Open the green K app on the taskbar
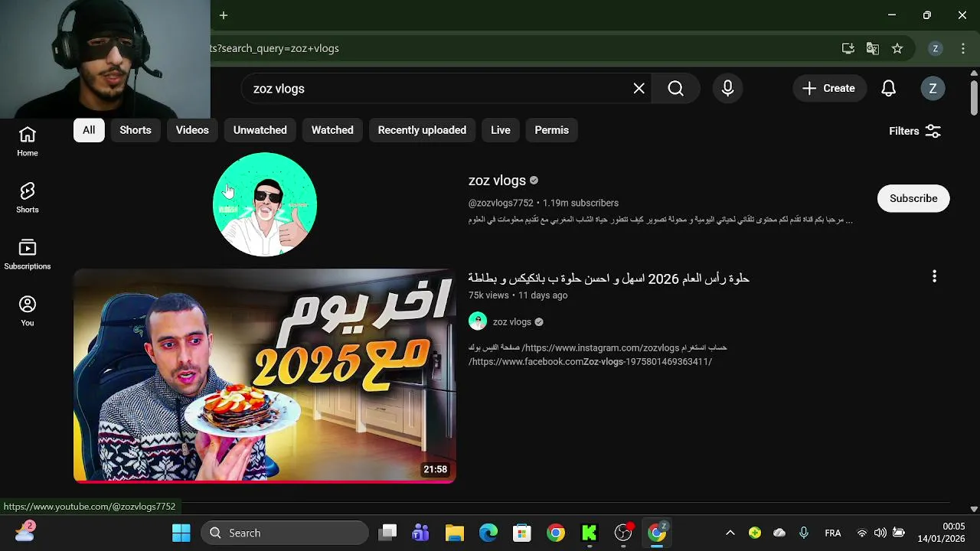 [590, 533]
